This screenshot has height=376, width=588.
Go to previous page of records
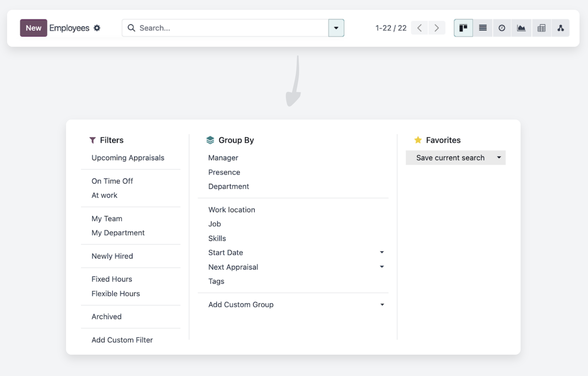click(419, 28)
